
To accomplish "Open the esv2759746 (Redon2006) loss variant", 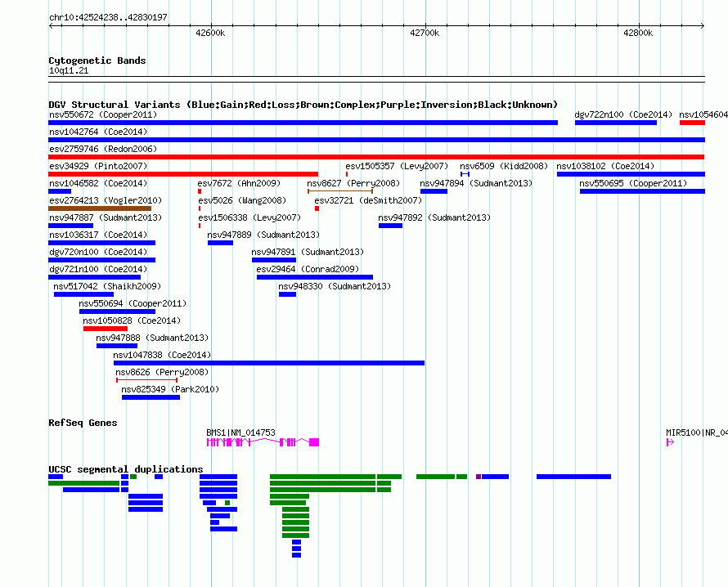I will click(x=376, y=157).
